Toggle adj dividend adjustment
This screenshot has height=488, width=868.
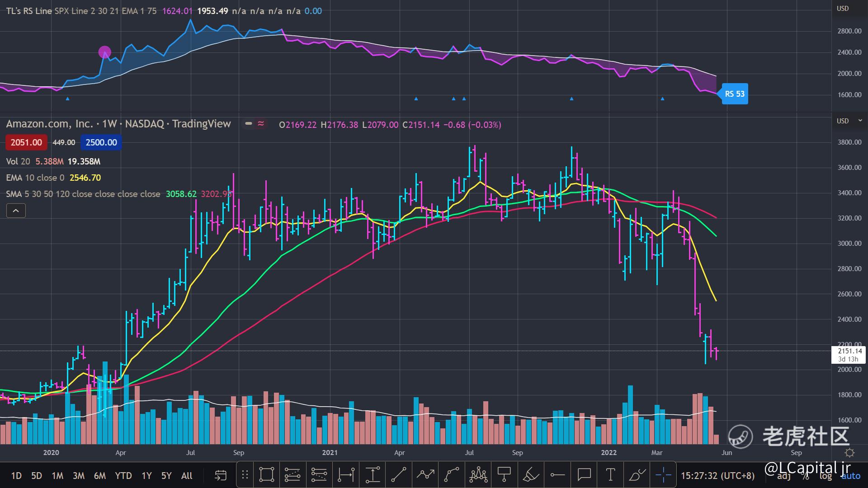784,476
